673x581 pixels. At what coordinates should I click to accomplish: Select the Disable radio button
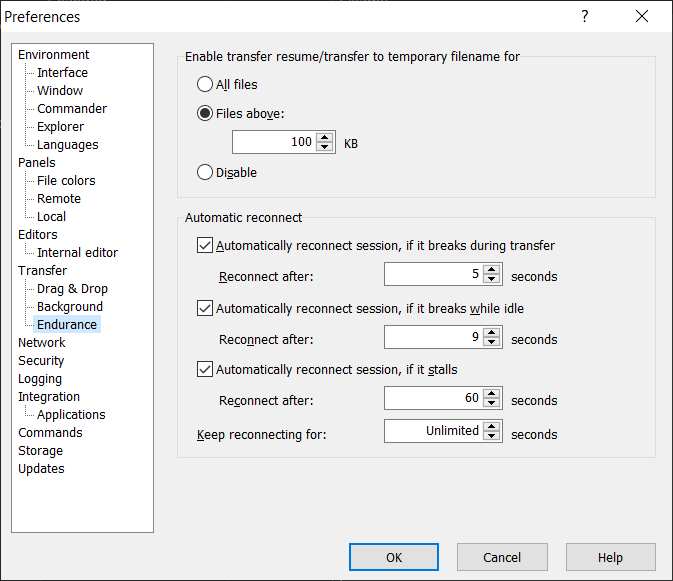205,172
